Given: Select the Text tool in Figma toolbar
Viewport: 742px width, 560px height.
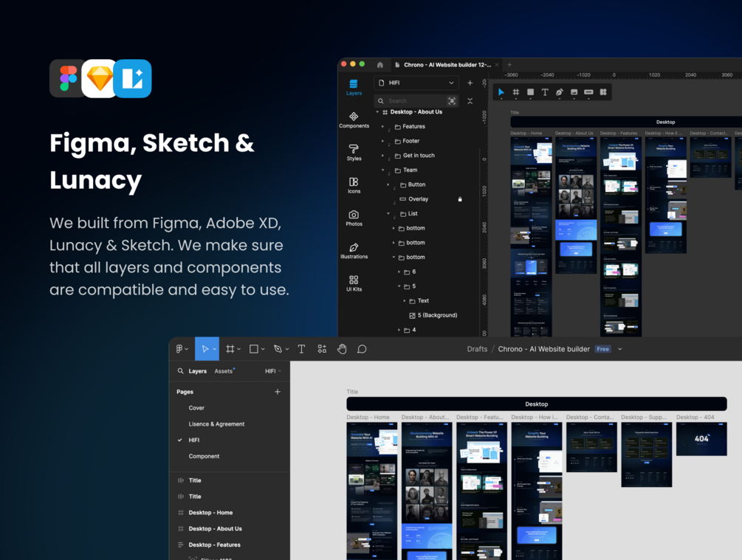Looking at the screenshot, I should pos(301,349).
